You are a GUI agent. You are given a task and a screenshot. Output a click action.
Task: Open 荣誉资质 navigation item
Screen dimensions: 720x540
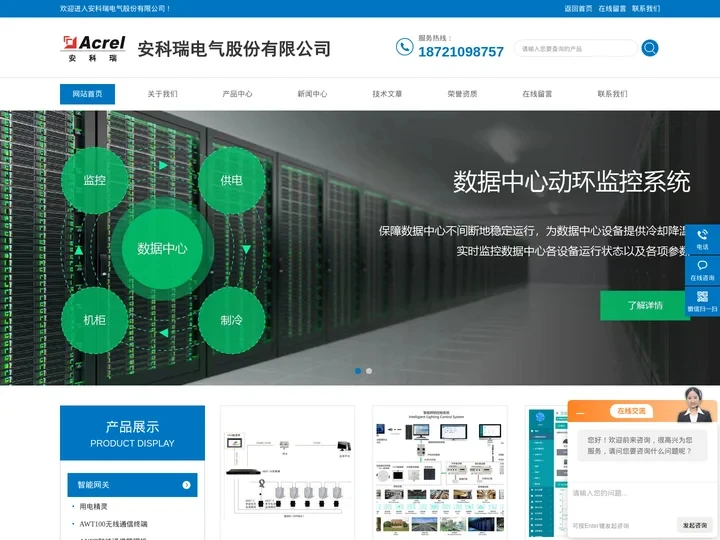click(x=462, y=94)
